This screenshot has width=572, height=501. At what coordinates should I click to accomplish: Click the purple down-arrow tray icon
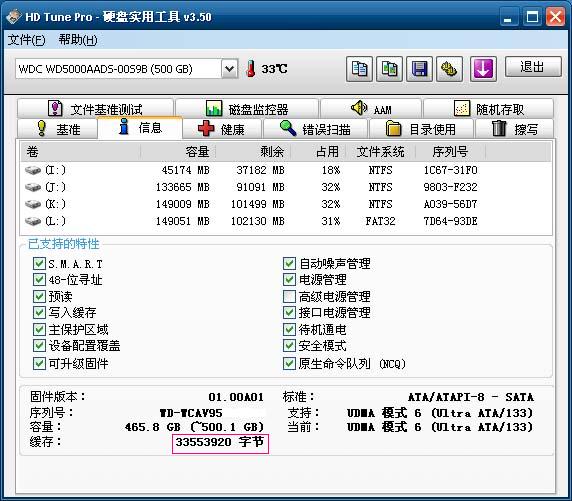(x=483, y=69)
